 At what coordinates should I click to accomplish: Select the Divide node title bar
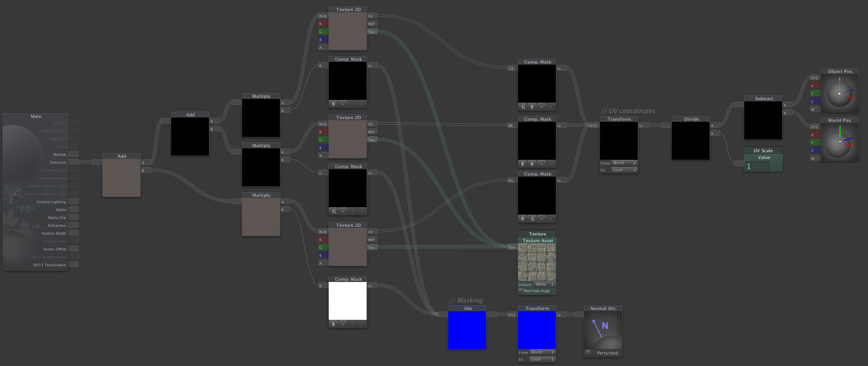pos(691,119)
